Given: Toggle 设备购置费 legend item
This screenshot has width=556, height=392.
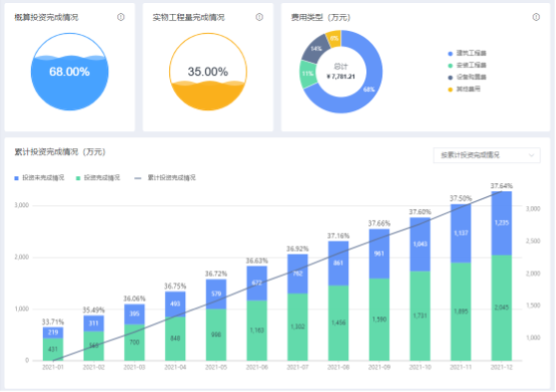Looking at the screenshot, I should coord(467,77).
